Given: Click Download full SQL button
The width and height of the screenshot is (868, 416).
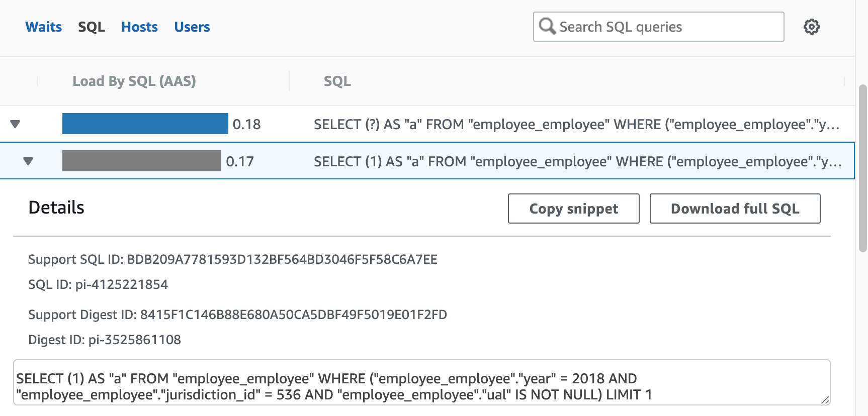Looking at the screenshot, I should click(735, 209).
